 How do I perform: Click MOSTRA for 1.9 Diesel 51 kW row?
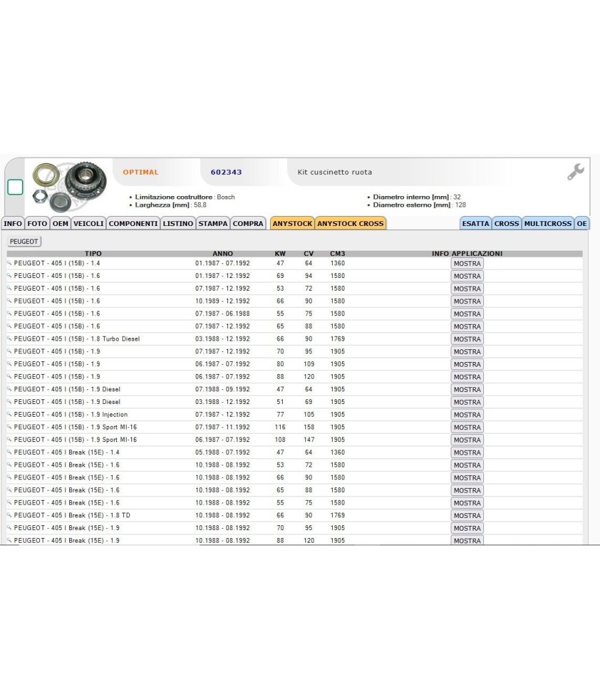(x=467, y=402)
